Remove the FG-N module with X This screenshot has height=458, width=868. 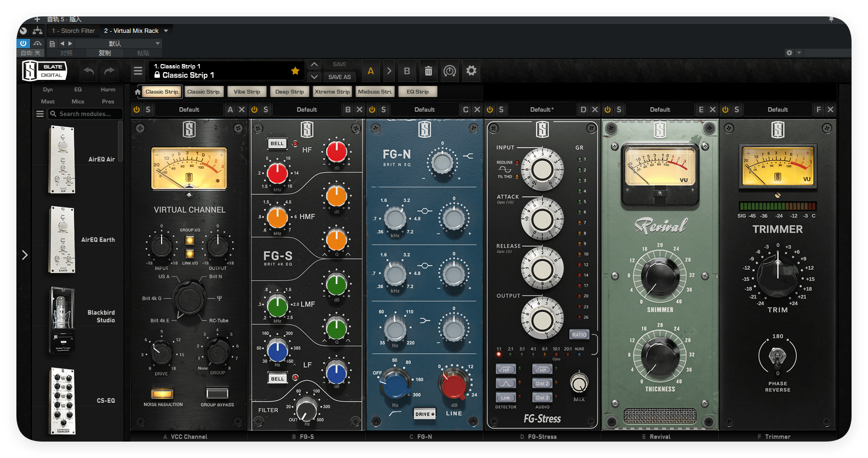coord(477,109)
